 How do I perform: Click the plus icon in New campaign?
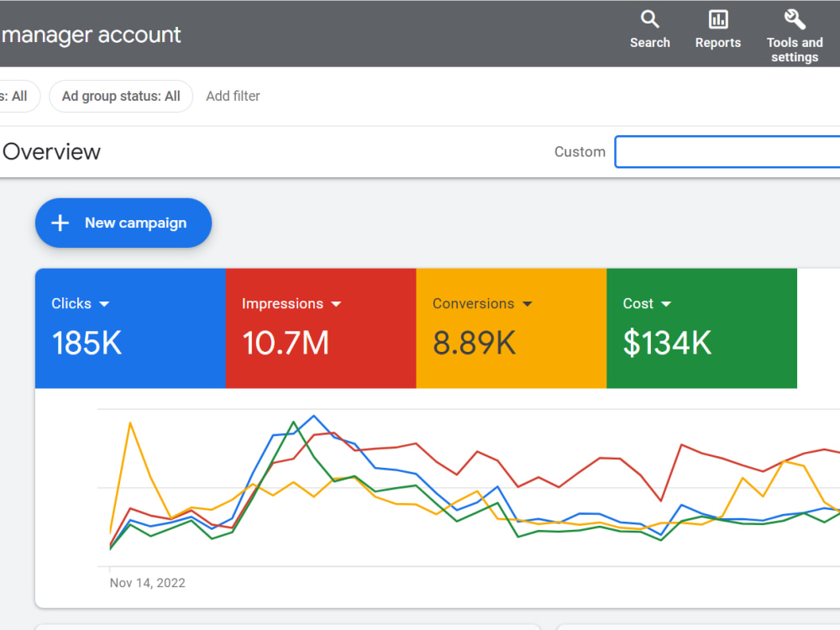pos(60,223)
